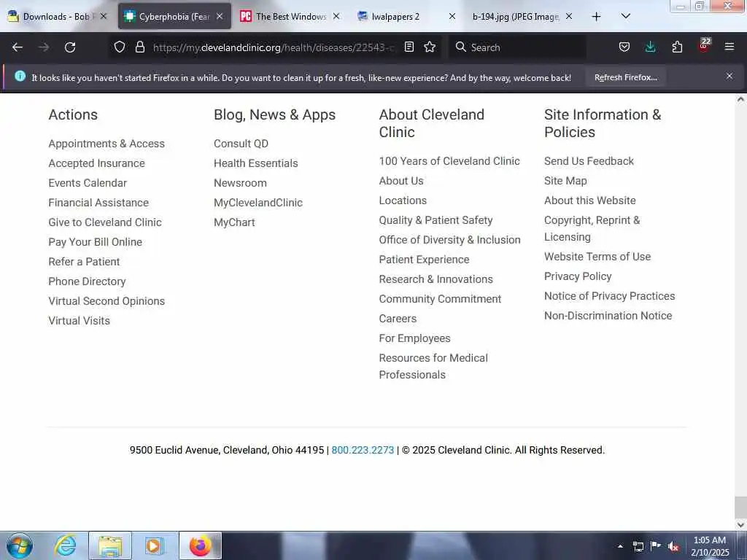Open Events Calendar link

click(x=88, y=183)
